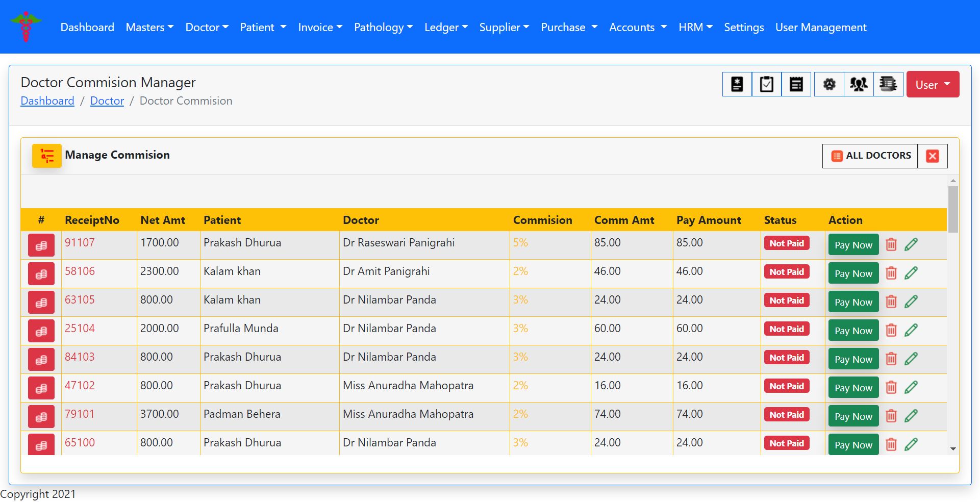
Task: Click the table's vertical scrollbar down arrow
Action: point(952,449)
